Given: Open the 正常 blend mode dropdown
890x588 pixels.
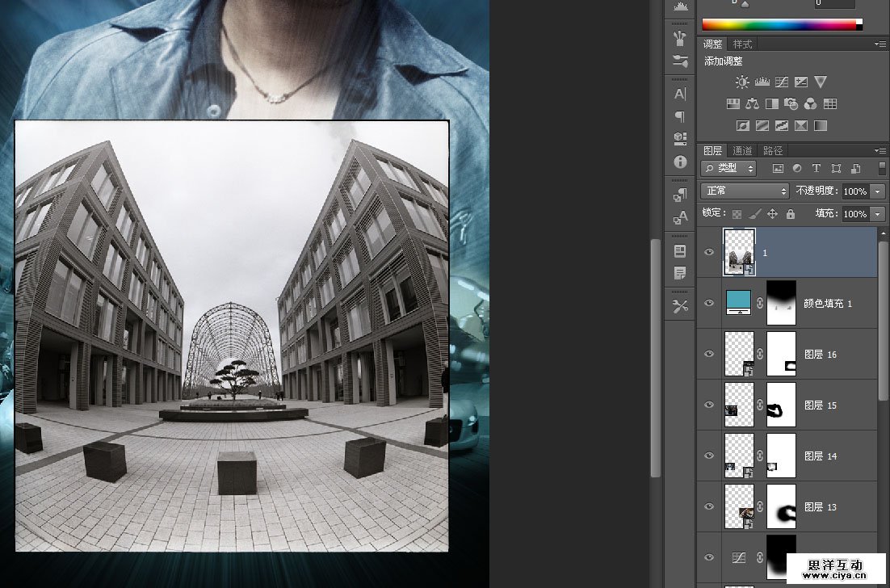Looking at the screenshot, I should pyautogui.click(x=745, y=191).
